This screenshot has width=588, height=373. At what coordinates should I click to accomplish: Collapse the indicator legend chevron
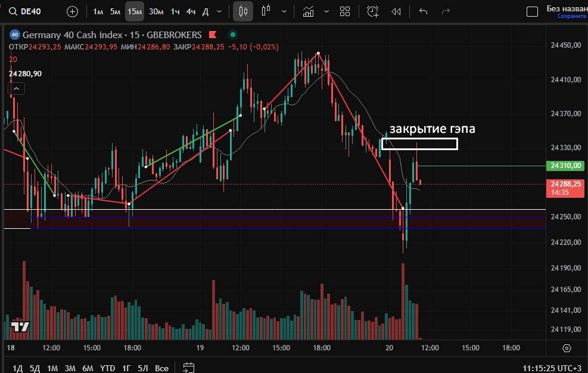click(x=16, y=89)
